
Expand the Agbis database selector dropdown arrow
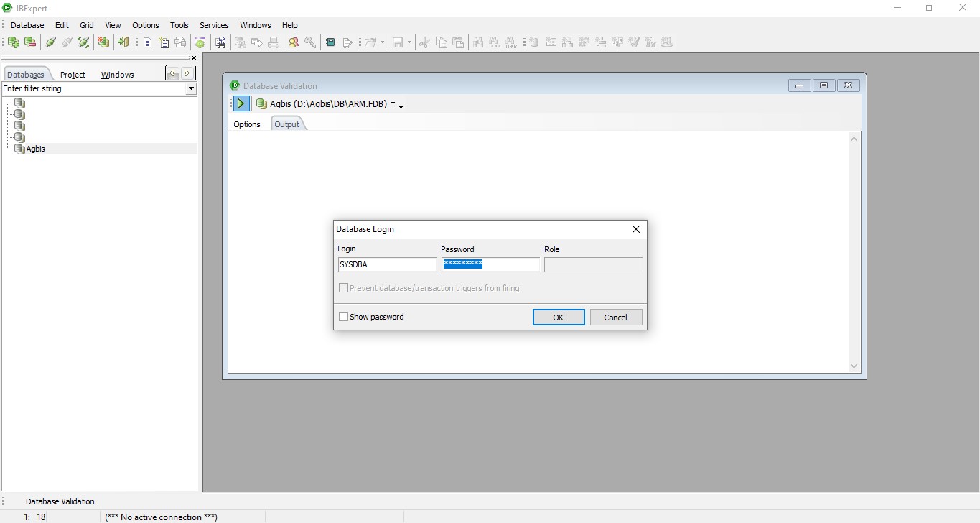(393, 104)
